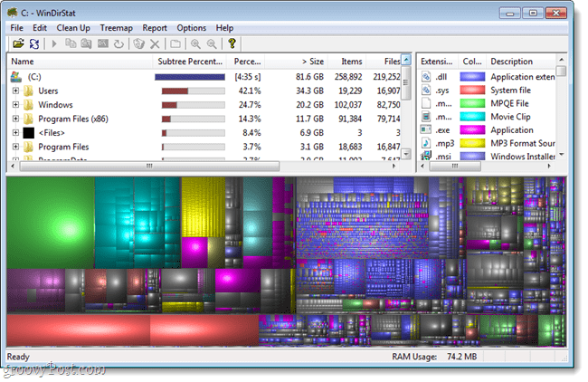Click the blue .dll color swatch
Screen dimensions: 588x382
click(x=472, y=77)
